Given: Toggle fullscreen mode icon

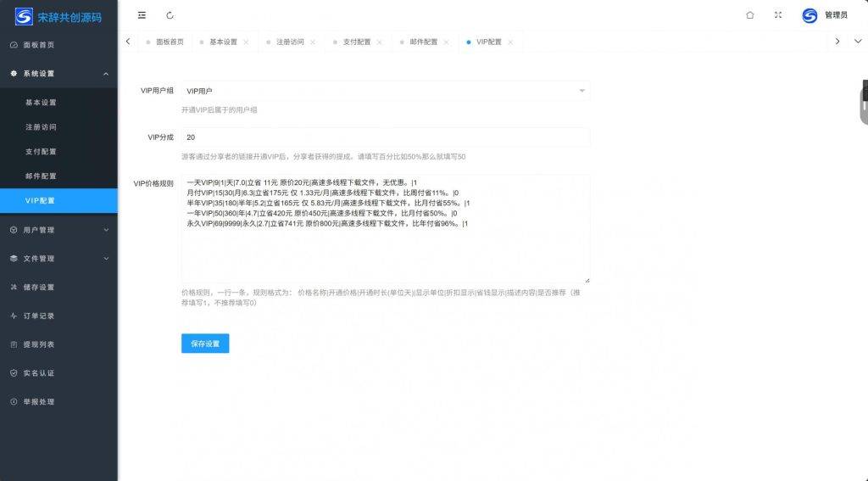Looking at the screenshot, I should pos(778,15).
